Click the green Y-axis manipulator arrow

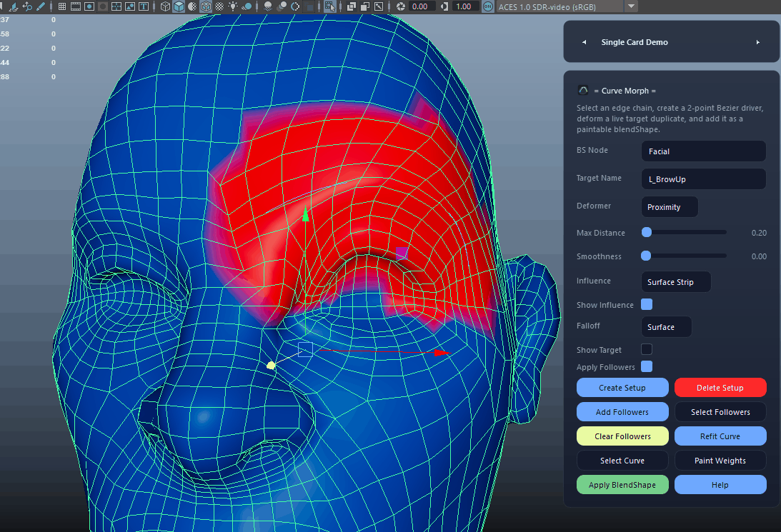[306, 214]
